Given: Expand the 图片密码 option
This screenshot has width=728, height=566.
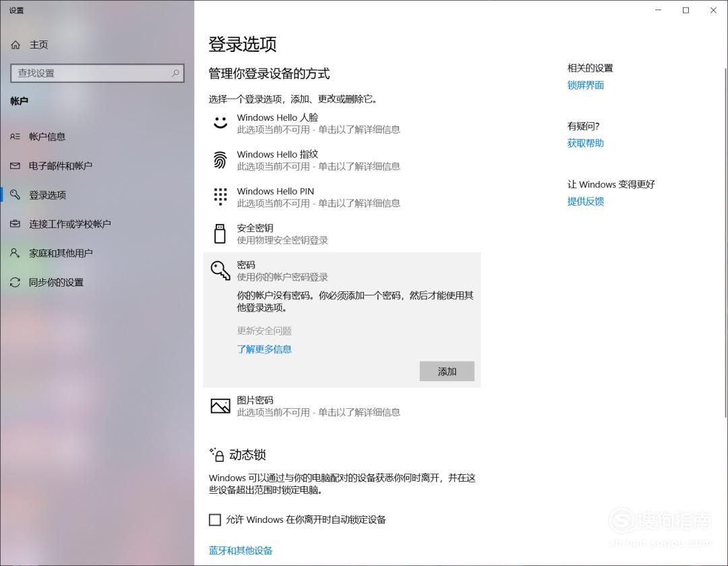Looking at the screenshot, I should (342, 406).
